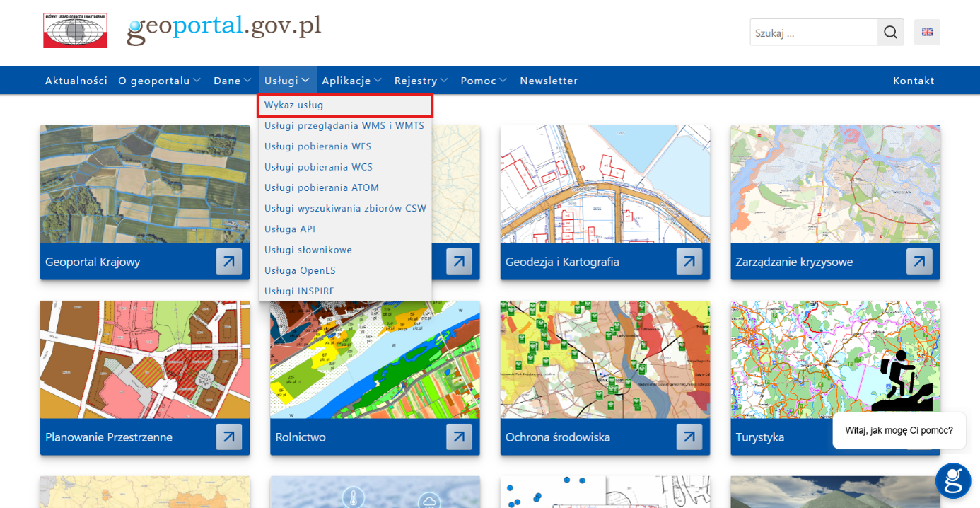Click the Ochrona środowiska title
Image resolution: width=980 pixels, height=508 pixels.
(558, 437)
